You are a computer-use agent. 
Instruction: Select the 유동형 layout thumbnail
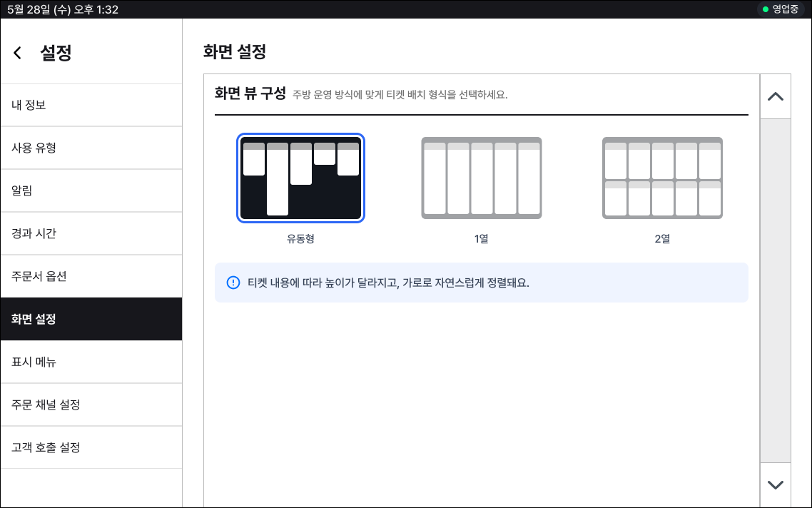click(x=300, y=178)
